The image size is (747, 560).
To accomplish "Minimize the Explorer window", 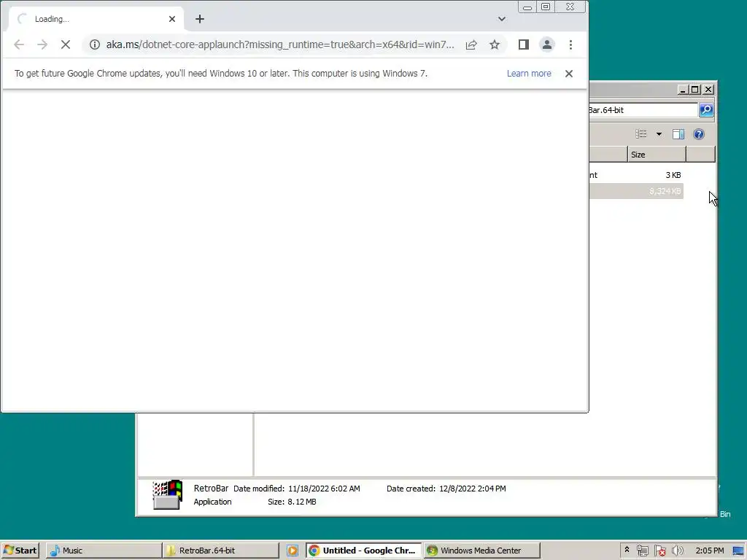I will (683, 90).
